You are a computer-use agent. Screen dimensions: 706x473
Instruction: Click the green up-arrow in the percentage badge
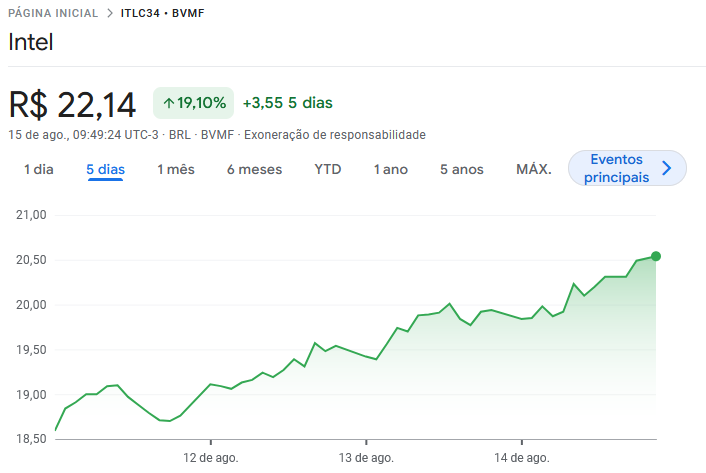pos(169,103)
